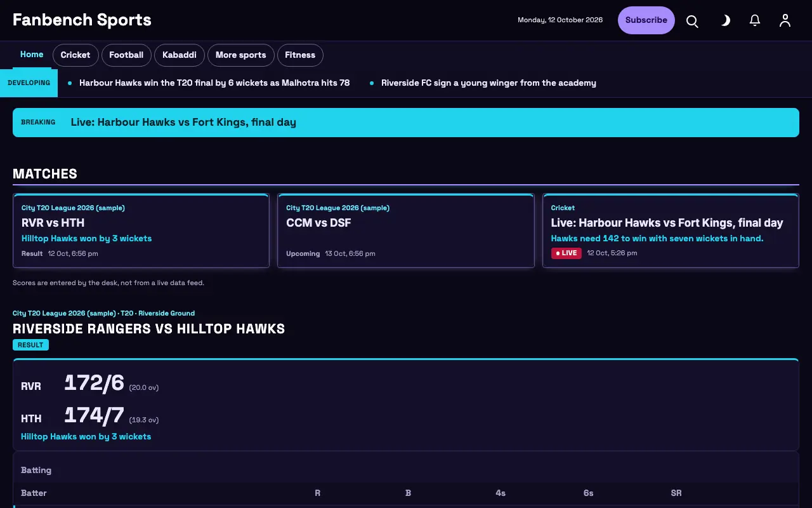Open the RVR vs HTH match card
The width and height of the screenshot is (812, 508).
click(x=141, y=231)
